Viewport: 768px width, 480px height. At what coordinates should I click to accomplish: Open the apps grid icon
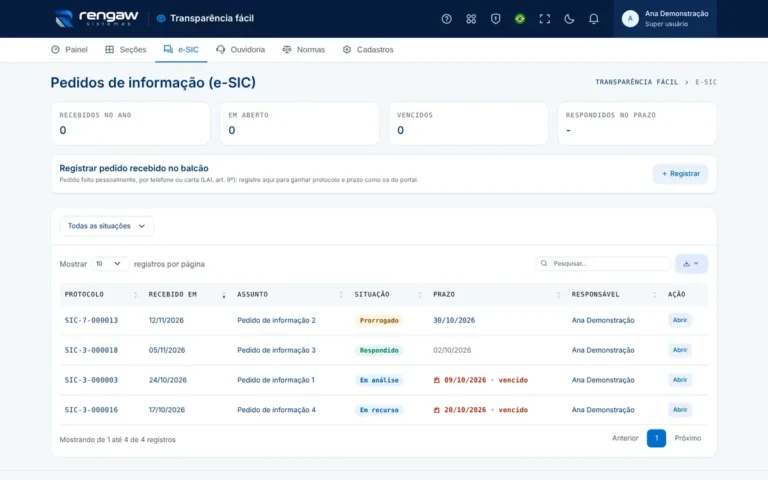pyautogui.click(x=471, y=19)
